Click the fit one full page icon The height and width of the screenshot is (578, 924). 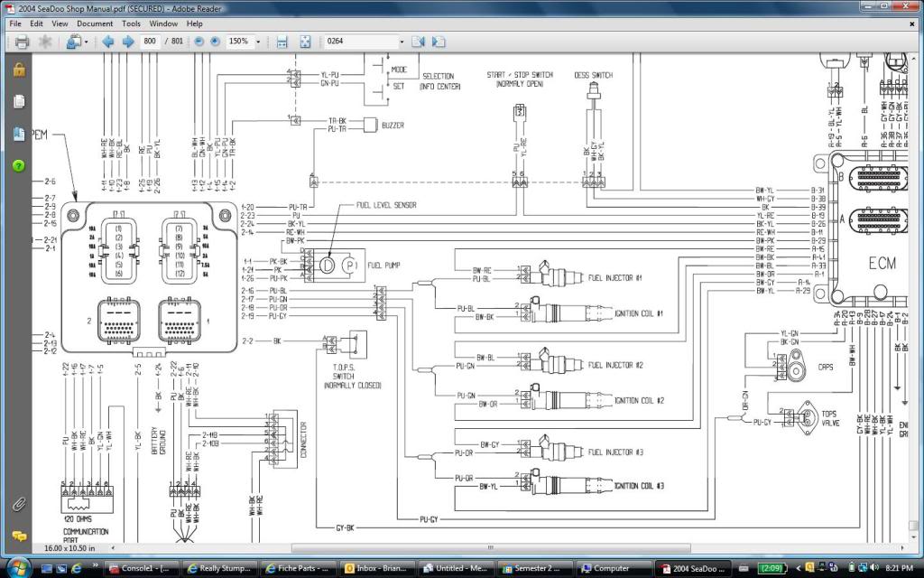[x=305, y=42]
